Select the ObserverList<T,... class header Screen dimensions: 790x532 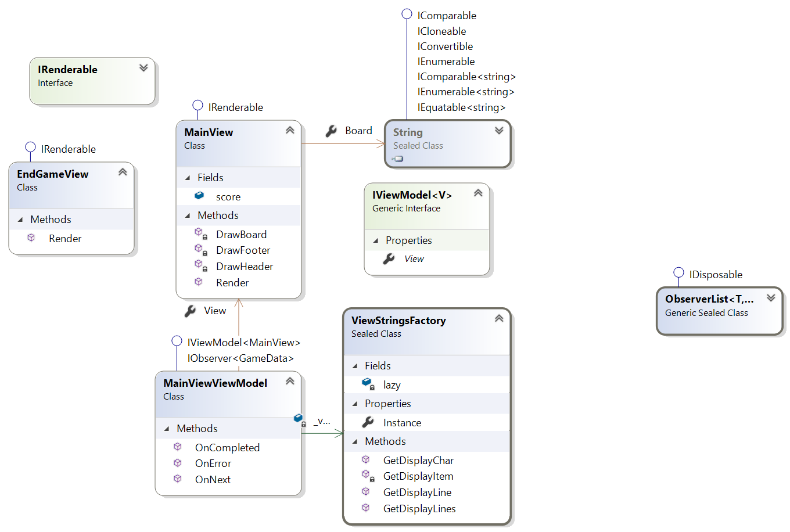click(720, 311)
